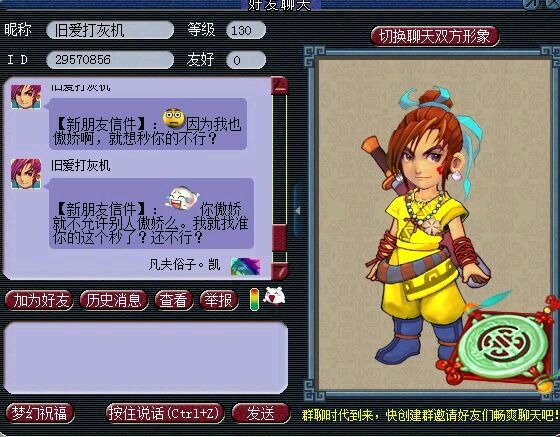Collapse the character panel with the side arrow
The width and height of the screenshot is (560, 437).
point(297,211)
